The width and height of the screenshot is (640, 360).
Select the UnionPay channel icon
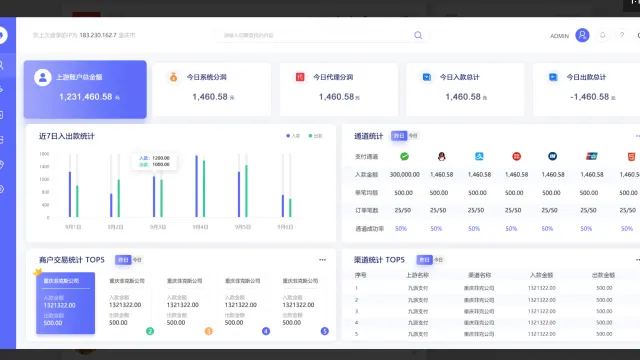click(591, 156)
